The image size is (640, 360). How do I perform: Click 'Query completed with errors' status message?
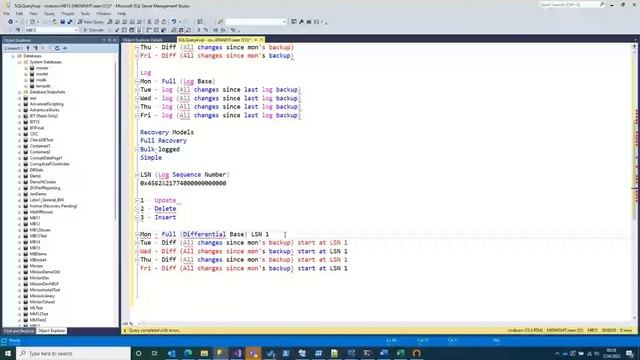point(154,331)
